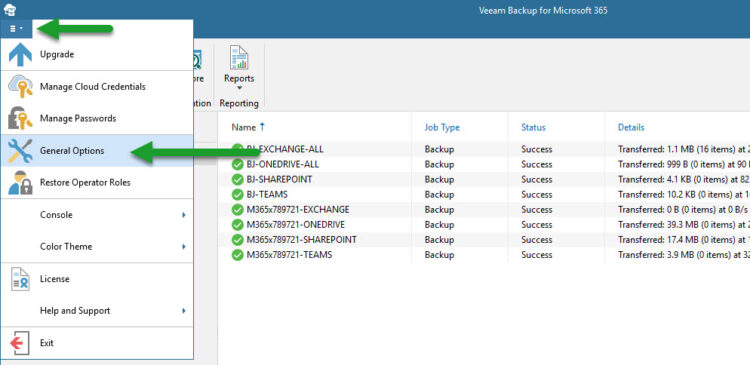
Task: Click the Manage Passwords lock-key icon
Action: click(20, 118)
